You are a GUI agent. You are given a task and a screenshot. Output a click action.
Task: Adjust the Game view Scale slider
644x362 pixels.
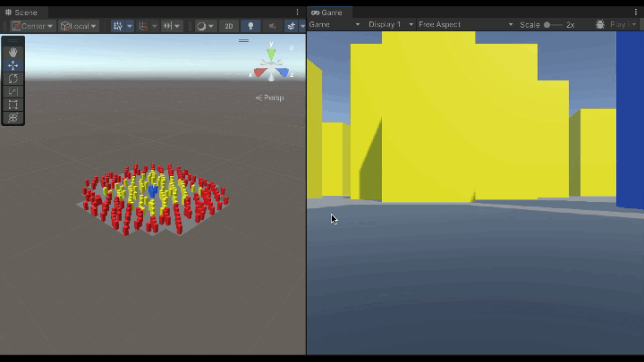(x=554, y=25)
